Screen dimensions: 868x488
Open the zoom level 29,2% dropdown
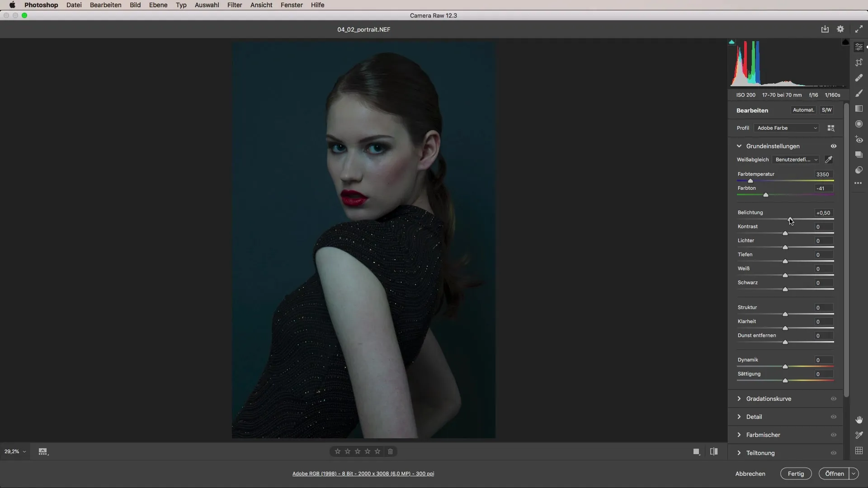15,451
